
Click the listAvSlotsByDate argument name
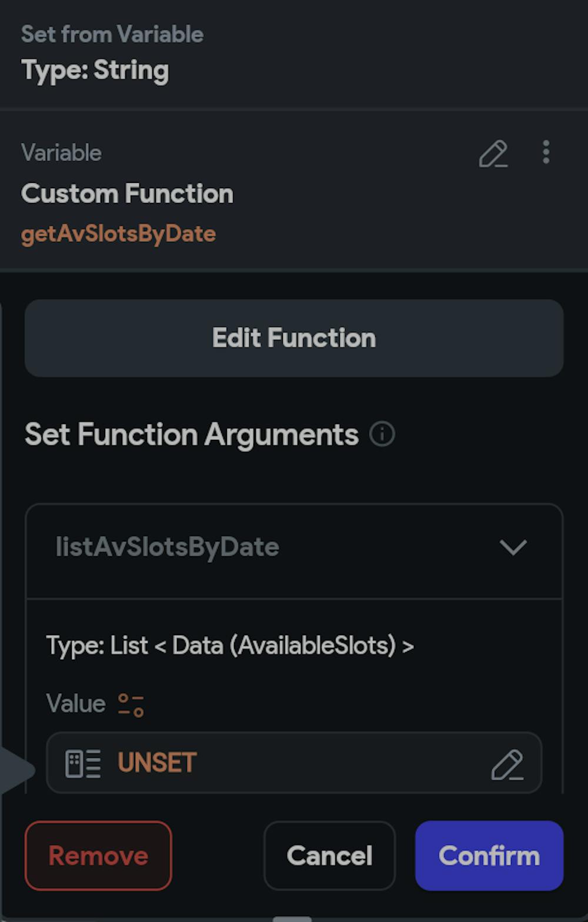[168, 547]
